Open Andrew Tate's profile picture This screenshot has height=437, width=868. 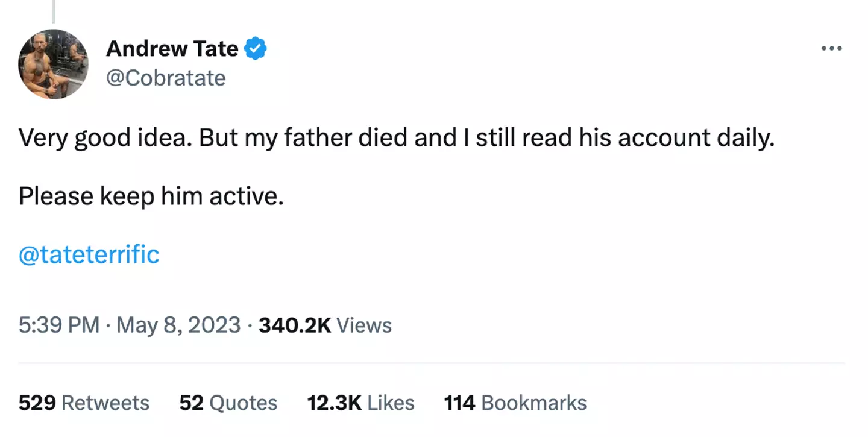point(53,64)
